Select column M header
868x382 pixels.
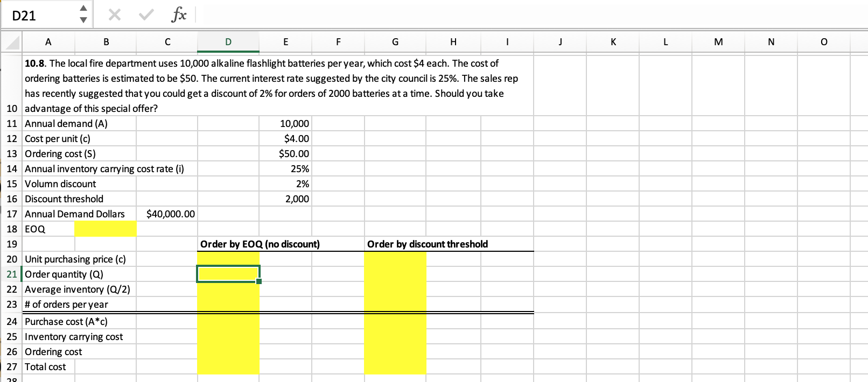pyautogui.click(x=718, y=42)
